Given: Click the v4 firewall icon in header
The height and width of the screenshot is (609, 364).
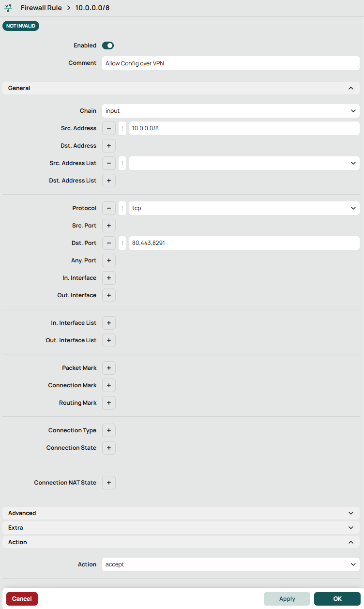Looking at the screenshot, I should coord(8,8).
